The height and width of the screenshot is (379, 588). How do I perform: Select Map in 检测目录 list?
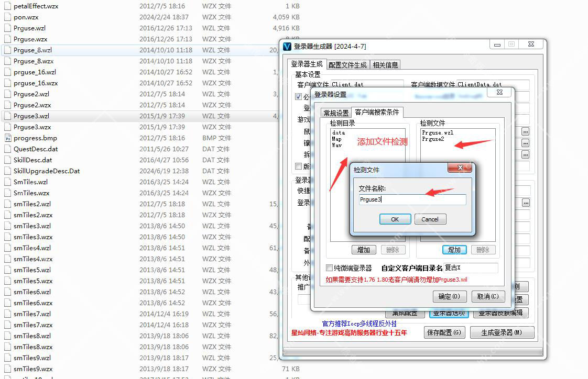[337, 139]
